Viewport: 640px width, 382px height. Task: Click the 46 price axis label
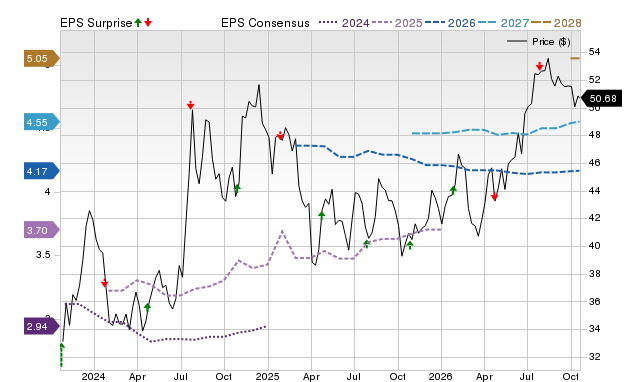click(x=594, y=163)
